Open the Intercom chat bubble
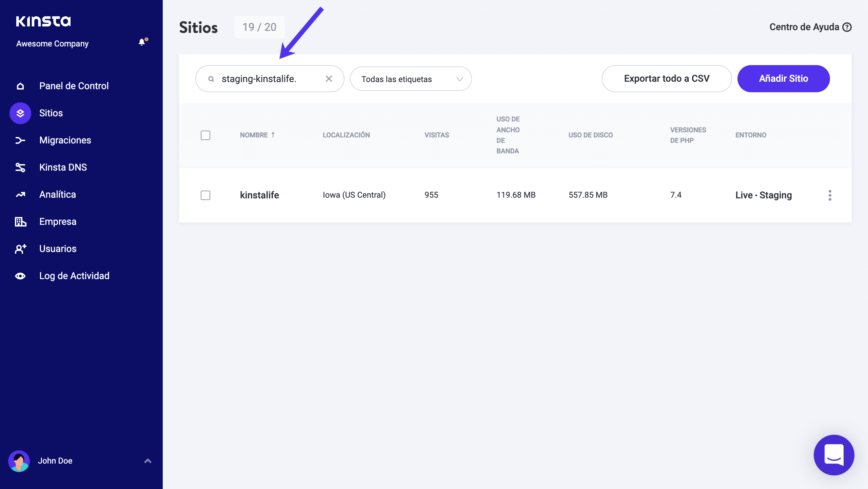868x489 pixels. (833, 455)
